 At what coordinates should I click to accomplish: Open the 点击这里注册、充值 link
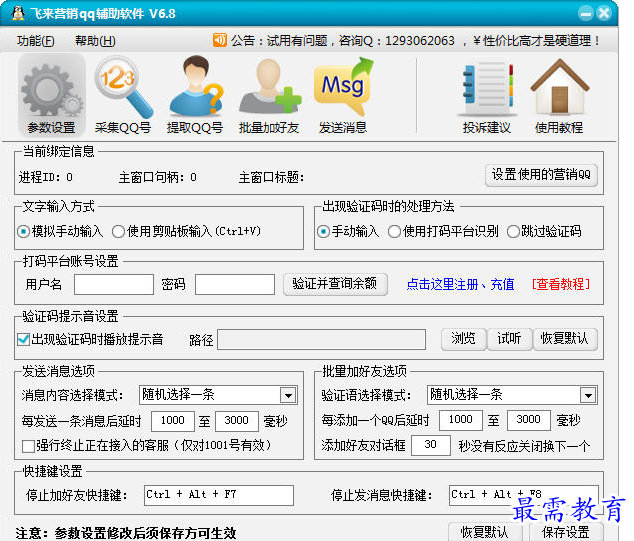coord(460,284)
